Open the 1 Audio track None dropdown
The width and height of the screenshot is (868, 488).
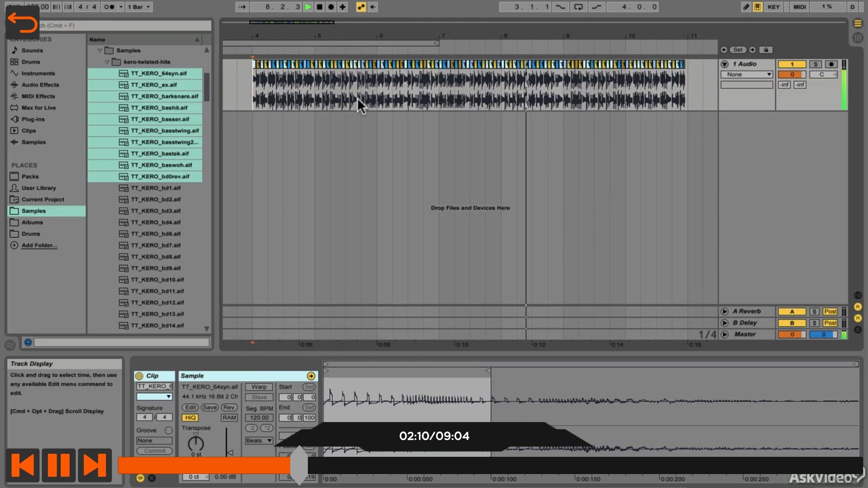(x=747, y=75)
